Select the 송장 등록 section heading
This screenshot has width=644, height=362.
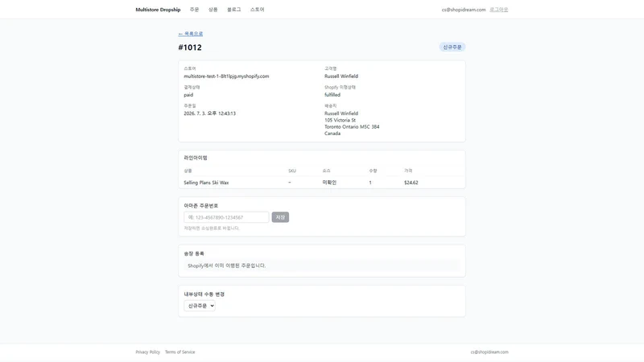[194, 253]
